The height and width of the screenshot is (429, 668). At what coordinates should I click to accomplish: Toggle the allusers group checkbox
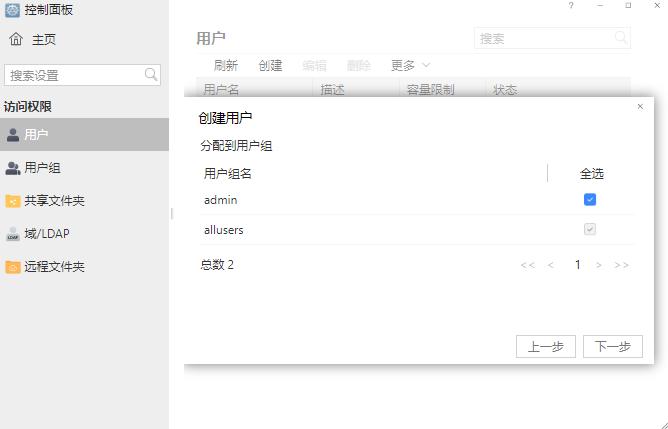[590, 230]
